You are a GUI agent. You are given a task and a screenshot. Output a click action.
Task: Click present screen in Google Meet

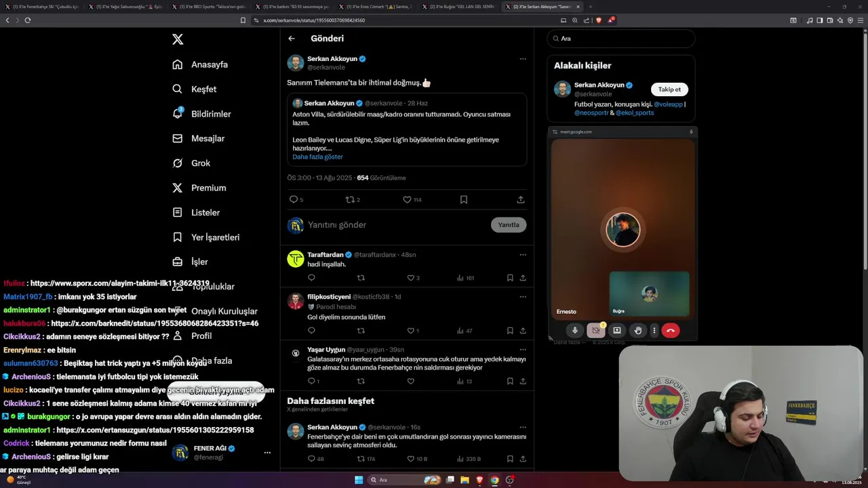(616, 331)
